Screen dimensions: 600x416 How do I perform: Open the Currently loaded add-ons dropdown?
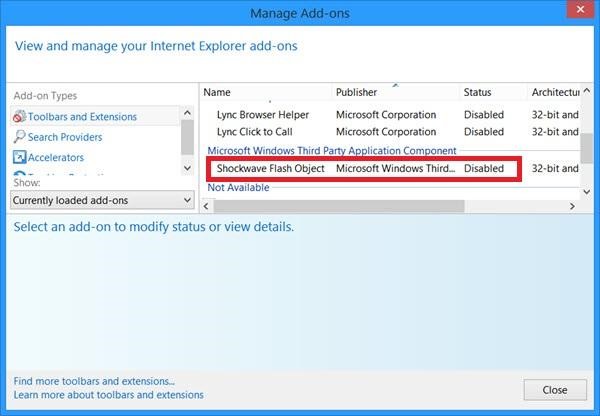[102, 200]
